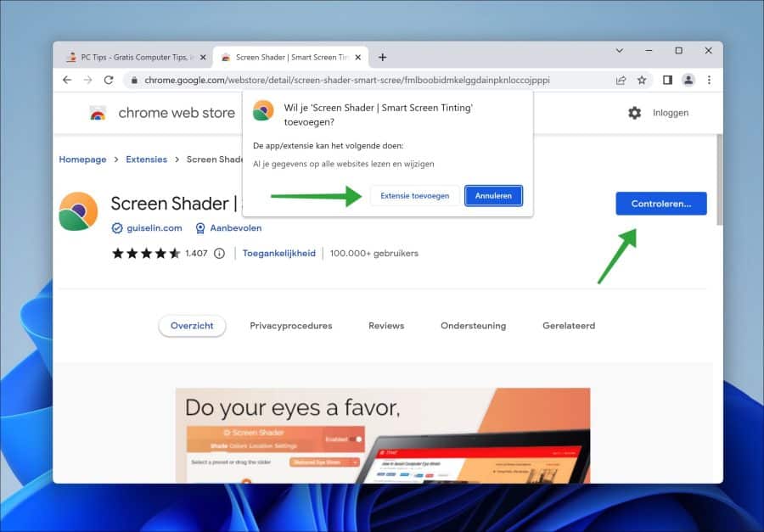Click the Screen Shader icon in the dialog
Image resolution: width=764 pixels, height=532 pixels.
[x=263, y=110]
